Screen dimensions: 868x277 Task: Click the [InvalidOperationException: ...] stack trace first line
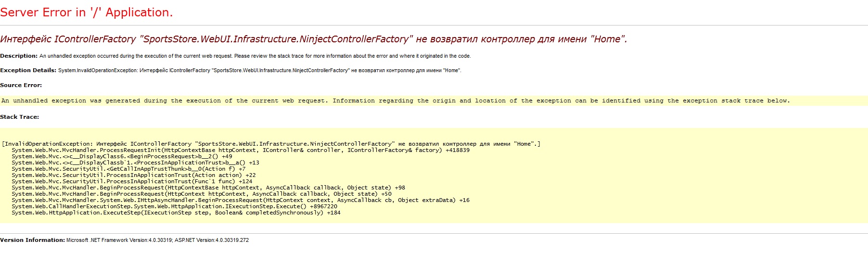(271, 144)
